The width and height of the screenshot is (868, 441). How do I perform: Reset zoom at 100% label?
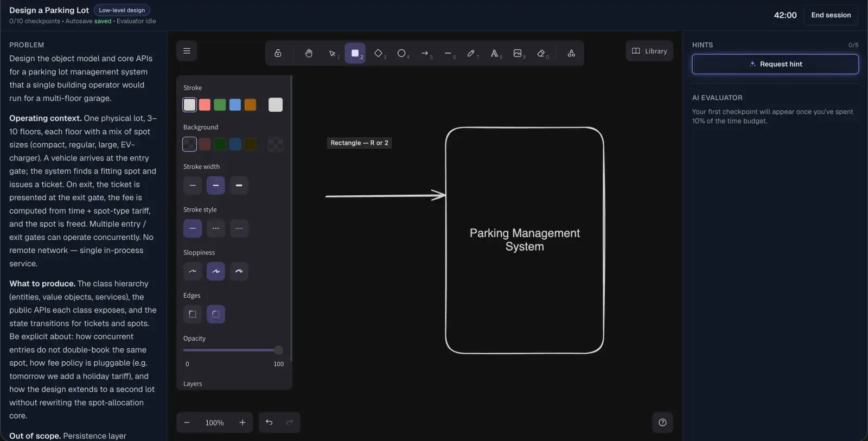[214, 423]
